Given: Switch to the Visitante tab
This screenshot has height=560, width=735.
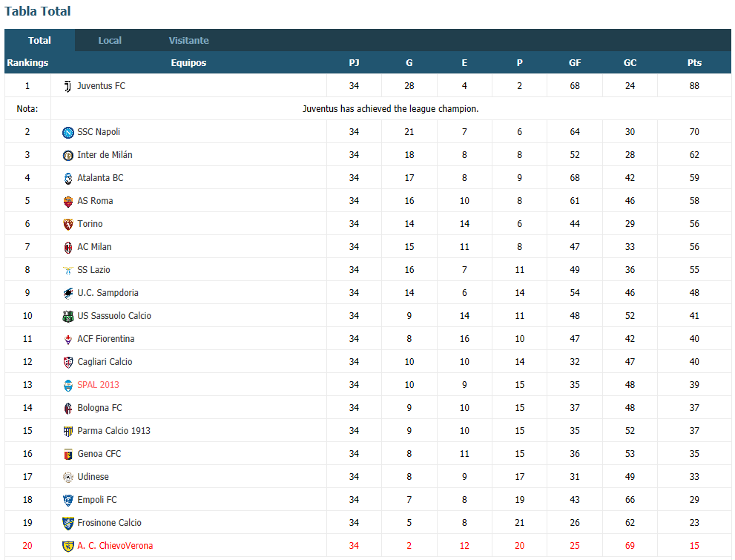Looking at the screenshot, I should (188, 40).
